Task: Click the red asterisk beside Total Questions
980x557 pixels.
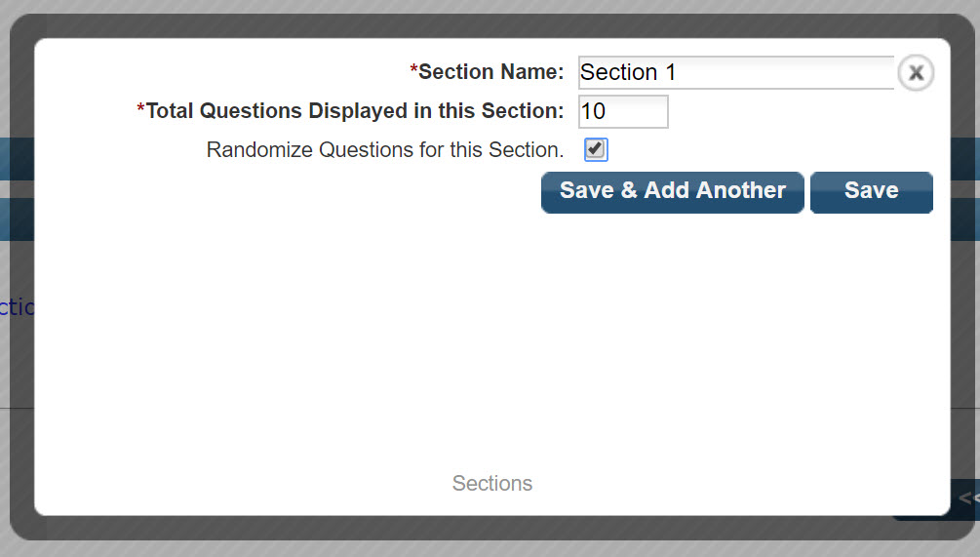Action: point(141,110)
